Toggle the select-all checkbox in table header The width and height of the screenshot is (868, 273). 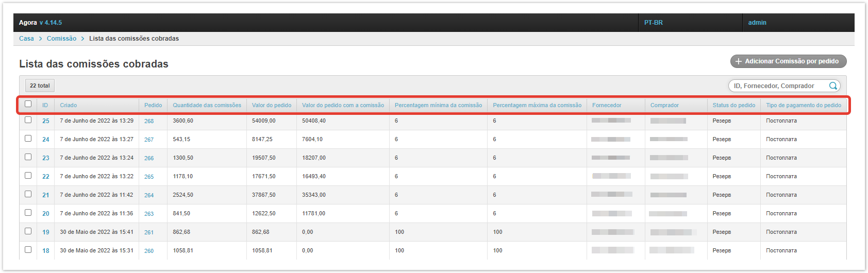point(28,104)
